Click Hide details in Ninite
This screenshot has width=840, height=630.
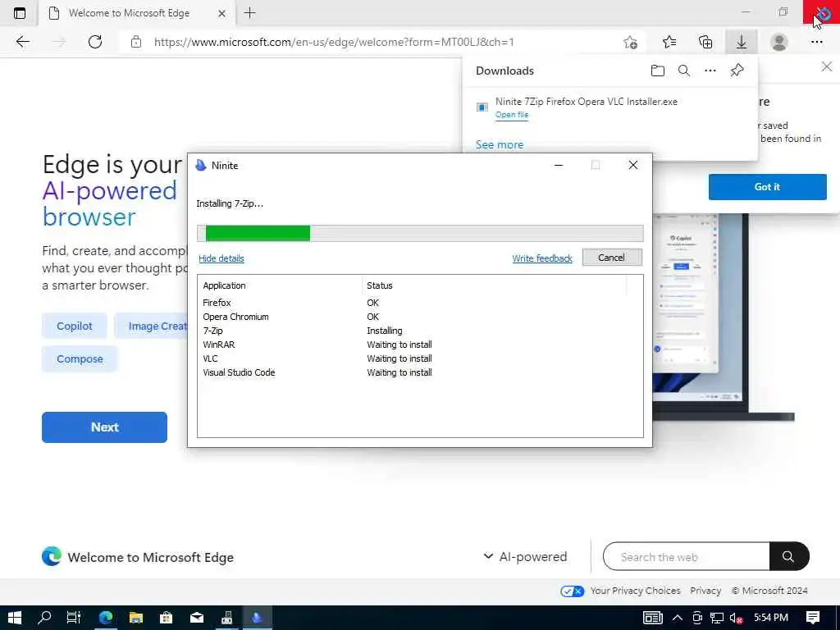221,258
